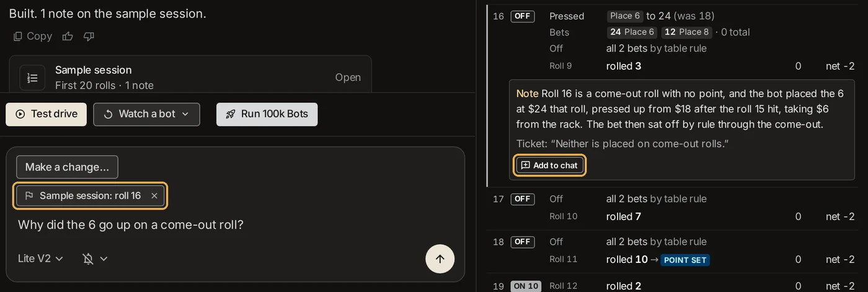Viewport: 868px width, 292px height.
Task: Click the Make a change button
Action: click(x=67, y=167)
